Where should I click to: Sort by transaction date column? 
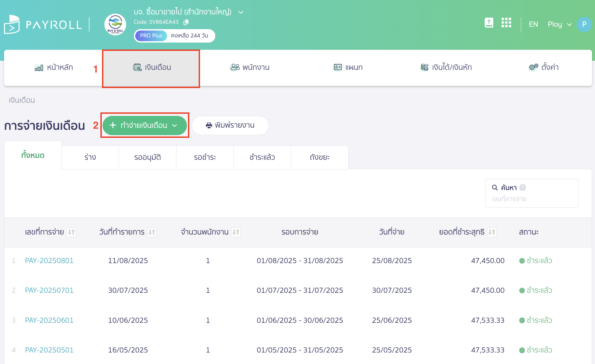click(x=152, y=232)
